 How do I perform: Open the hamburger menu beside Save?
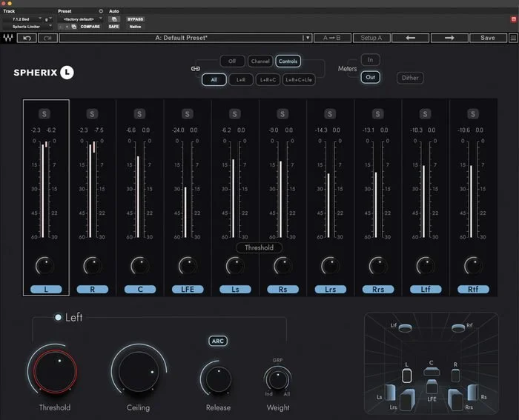tap(513, 38)
